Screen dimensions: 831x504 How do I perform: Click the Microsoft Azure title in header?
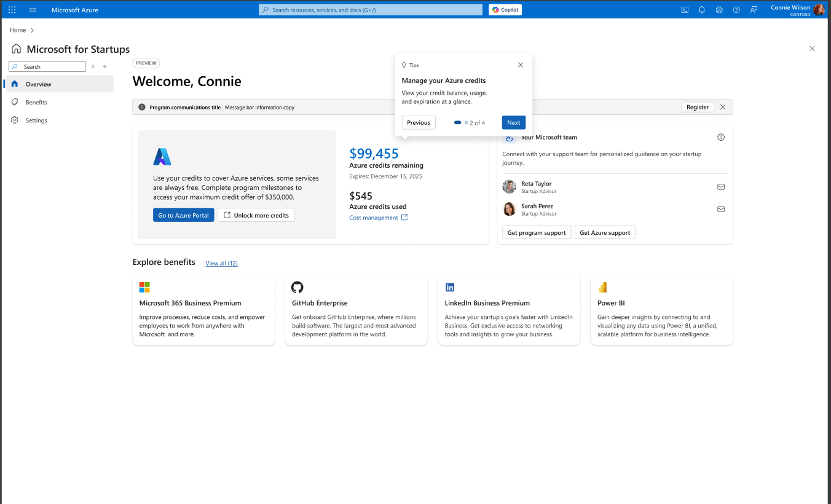(x=75, y=10)
